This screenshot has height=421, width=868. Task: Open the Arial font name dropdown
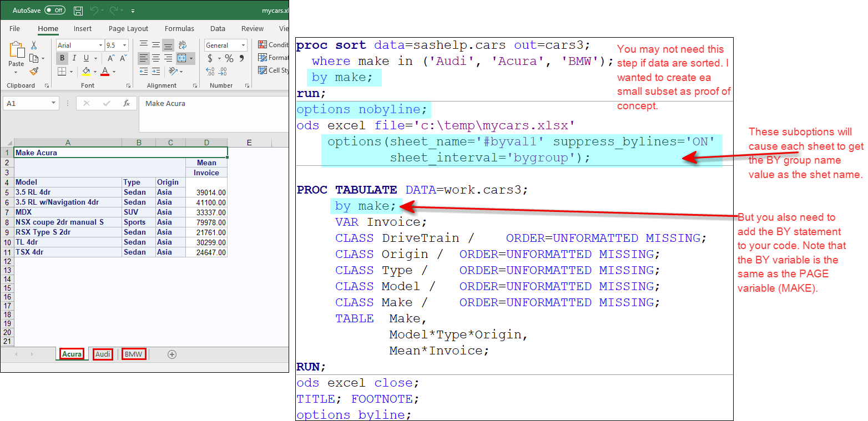pyautogui.click(x=100, y=45)
